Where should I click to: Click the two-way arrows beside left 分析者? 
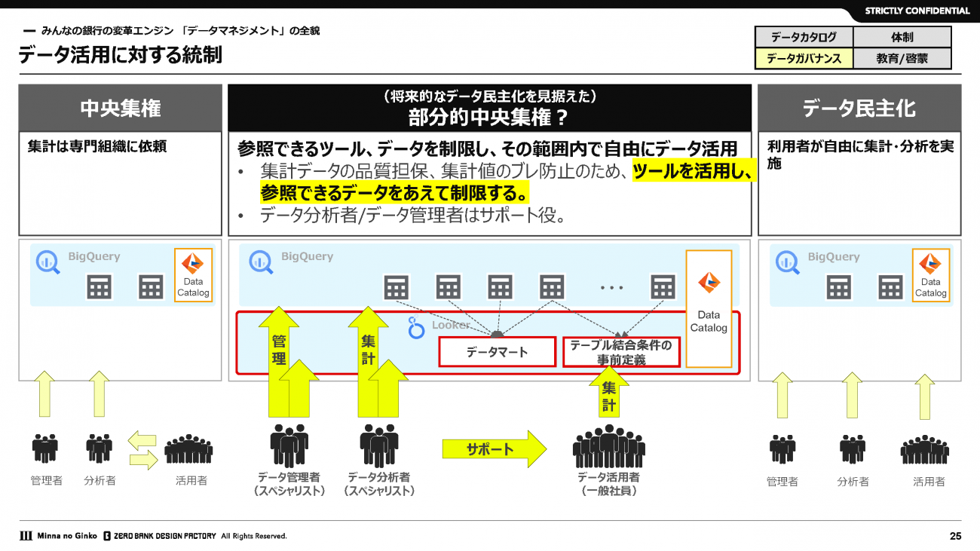click(142, 450)
